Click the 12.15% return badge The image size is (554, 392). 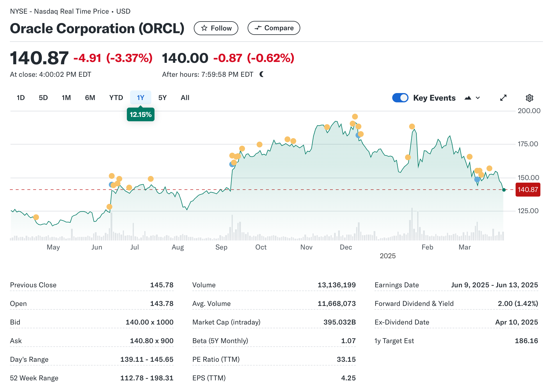(141, 115)
